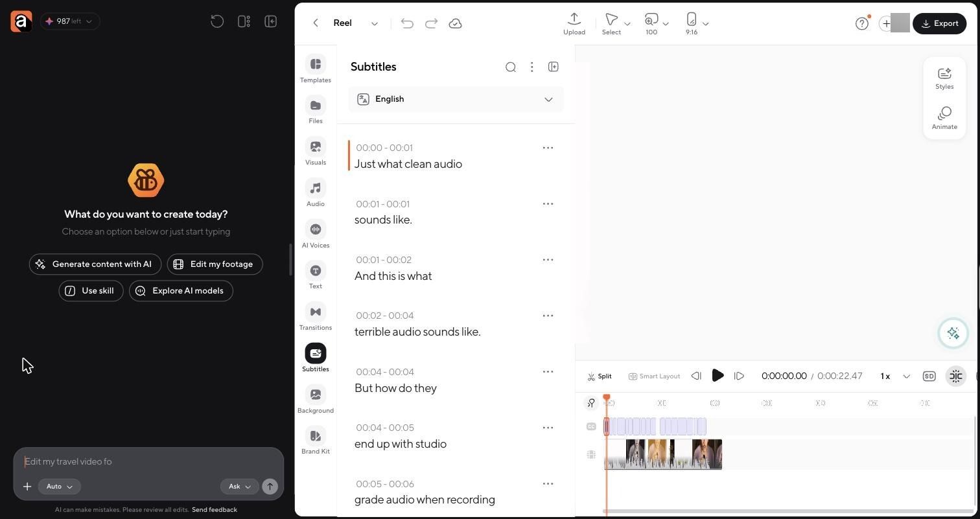
Task: Open the Brand Kit panel
Action: pos(316,441)
